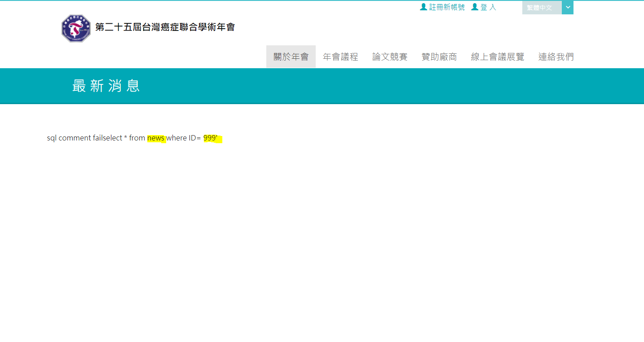Open the 註冊新帳號 registration link
The width and height of the screenshot is (644, 342).
pyautogui.click(x=447, y=7)
